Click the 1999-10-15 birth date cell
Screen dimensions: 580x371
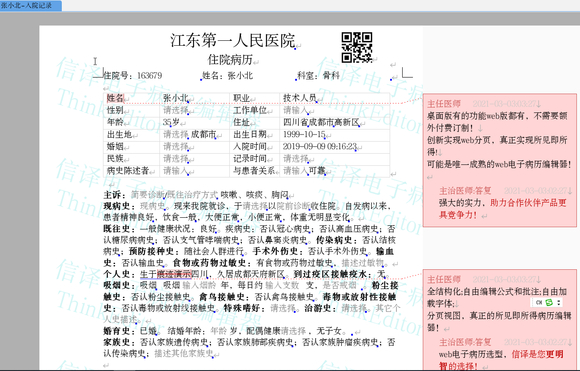point(304,134)
